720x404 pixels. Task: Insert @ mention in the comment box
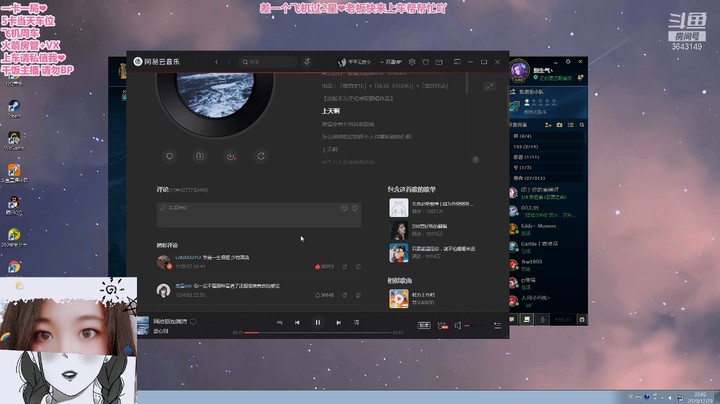[x=354, y=208]
